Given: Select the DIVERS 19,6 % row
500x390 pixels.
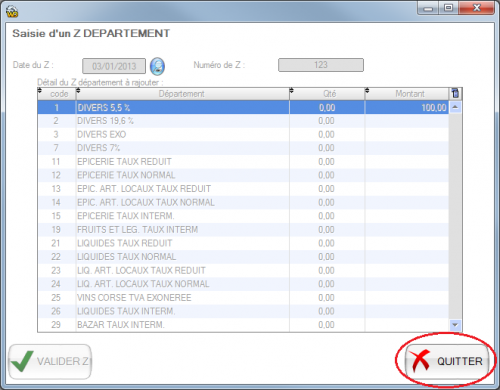Looking at the screenshot, I should click(243, 121).
